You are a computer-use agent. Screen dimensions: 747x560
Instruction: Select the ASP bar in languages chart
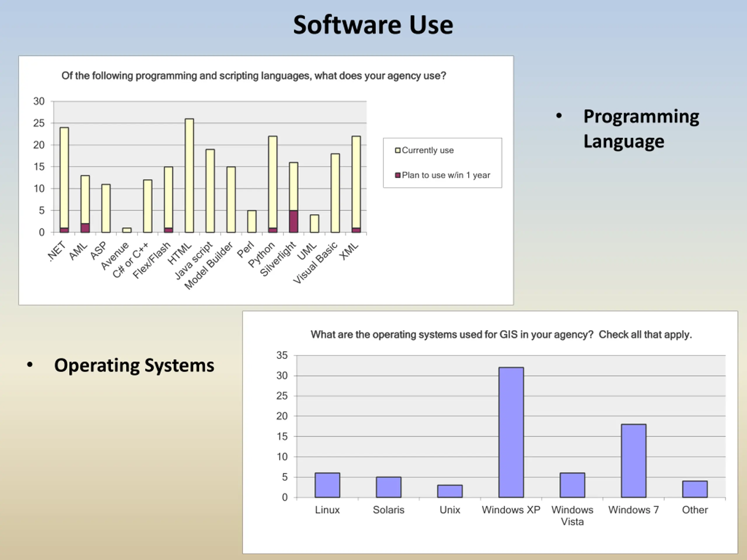106,208
